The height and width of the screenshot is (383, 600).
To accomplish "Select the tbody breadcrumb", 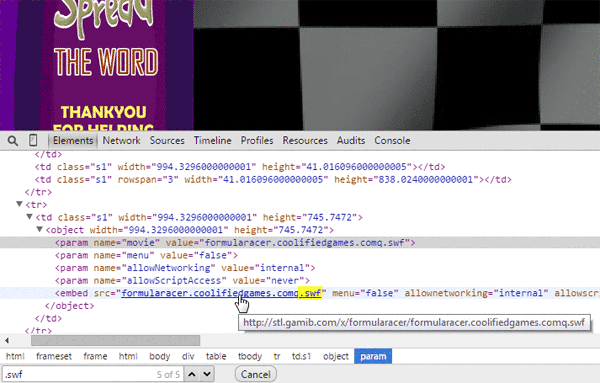I will (x=250, y=356).
